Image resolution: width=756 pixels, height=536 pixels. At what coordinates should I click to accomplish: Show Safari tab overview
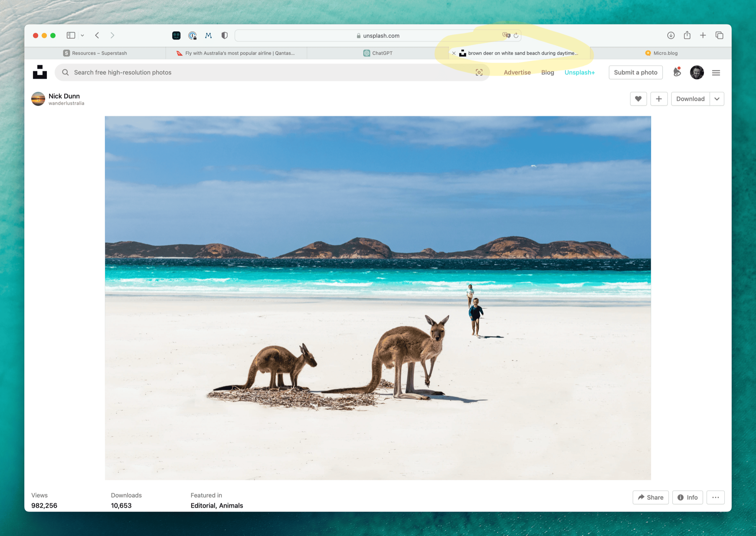click(x=719, y=35)
